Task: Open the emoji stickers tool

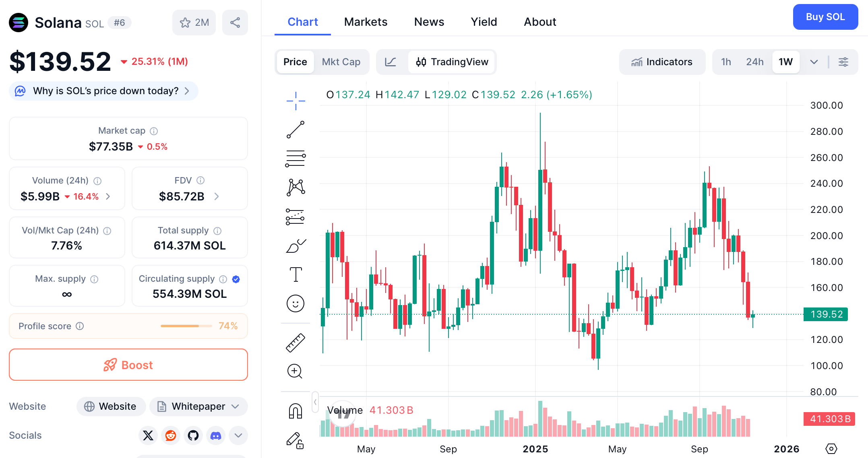Action: (296, 303)
